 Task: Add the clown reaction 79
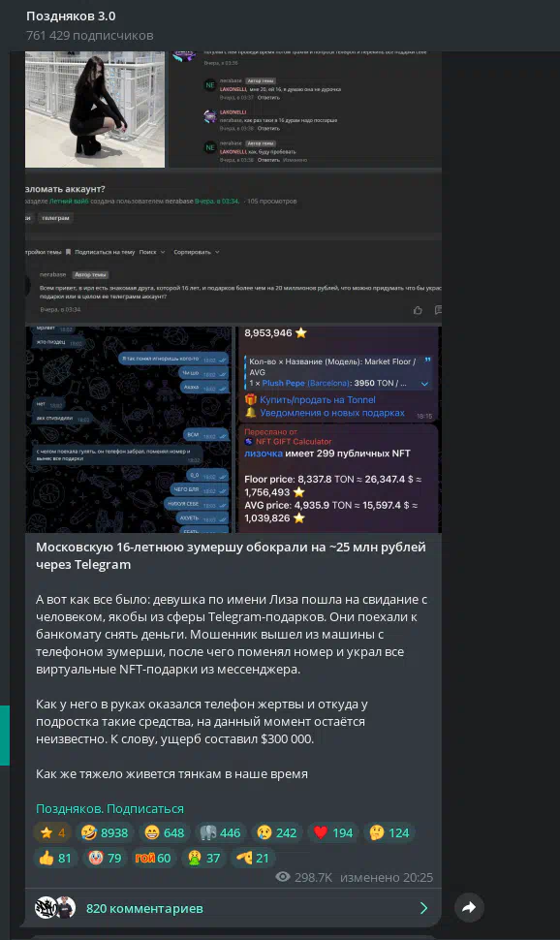[x=106, y=858]
